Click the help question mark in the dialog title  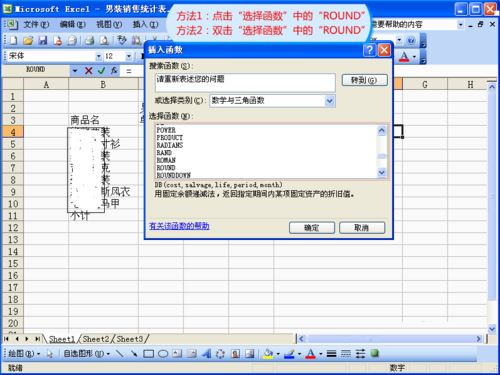pos(369,50)
